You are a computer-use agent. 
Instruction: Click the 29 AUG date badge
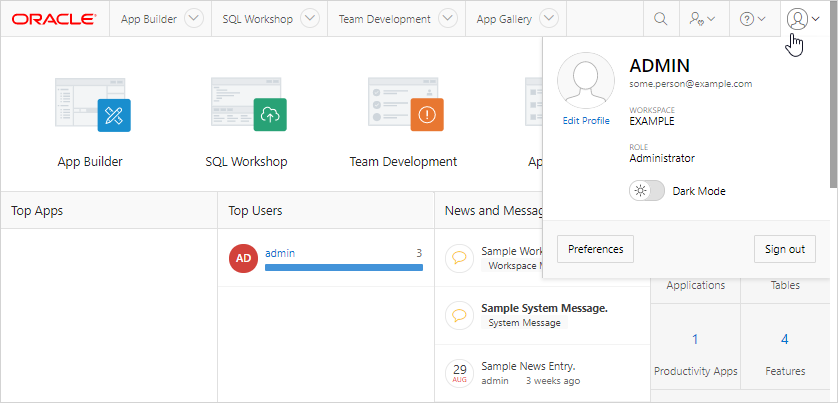point(460,373)
